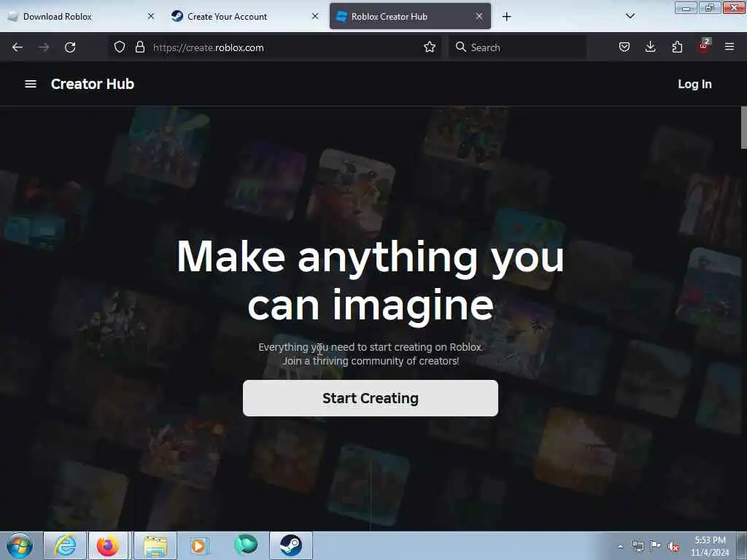Close the Download Roblox tab

(x=151, y=16)
